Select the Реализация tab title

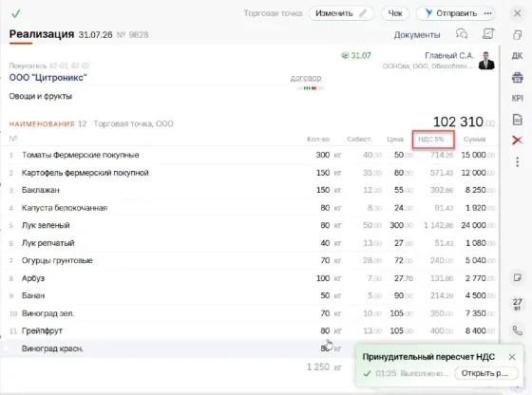[x=42, y=34]
